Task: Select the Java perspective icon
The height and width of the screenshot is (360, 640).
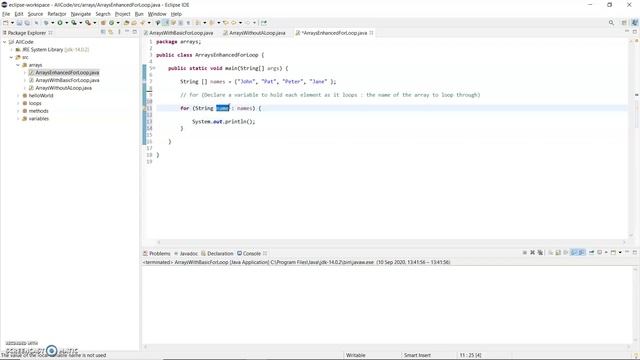Action: [635, 23]
